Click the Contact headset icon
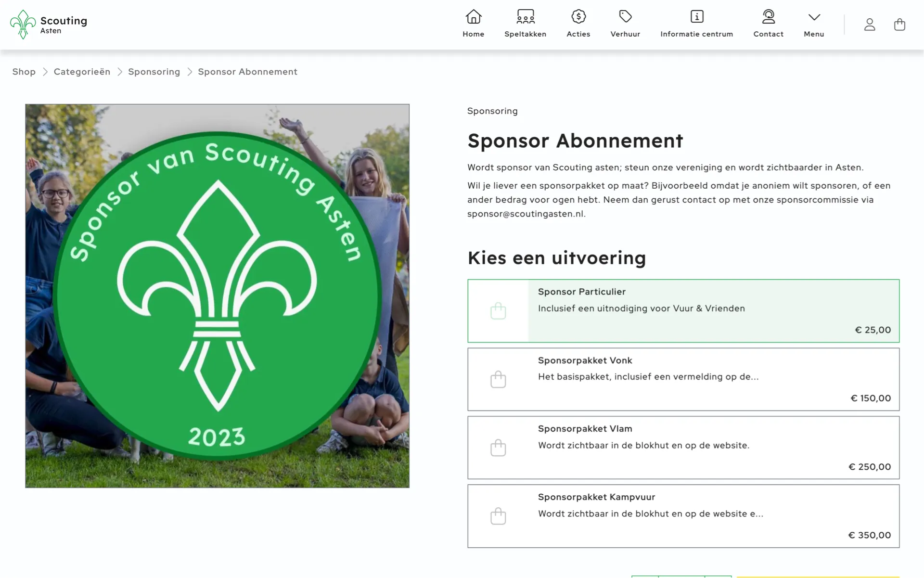The width and height of the screenshot is (924, 578). point(769,17)
